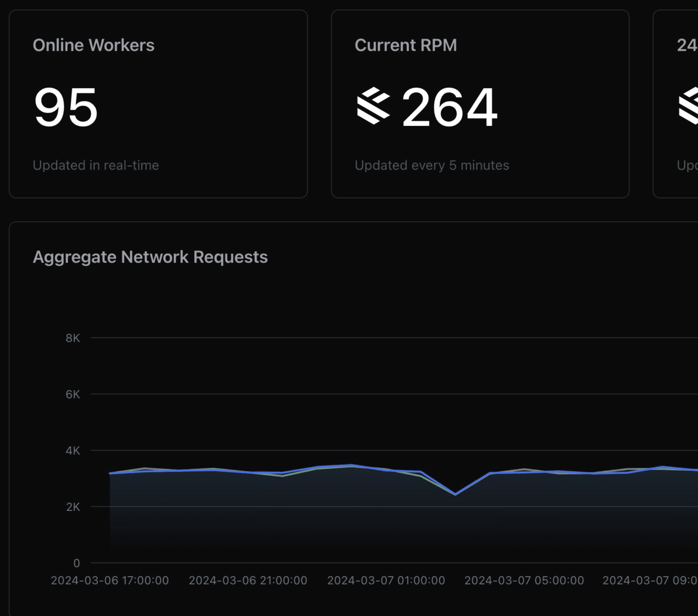
Task: Click the logo icon beside 264 RPM
Action: pos(373,105)
